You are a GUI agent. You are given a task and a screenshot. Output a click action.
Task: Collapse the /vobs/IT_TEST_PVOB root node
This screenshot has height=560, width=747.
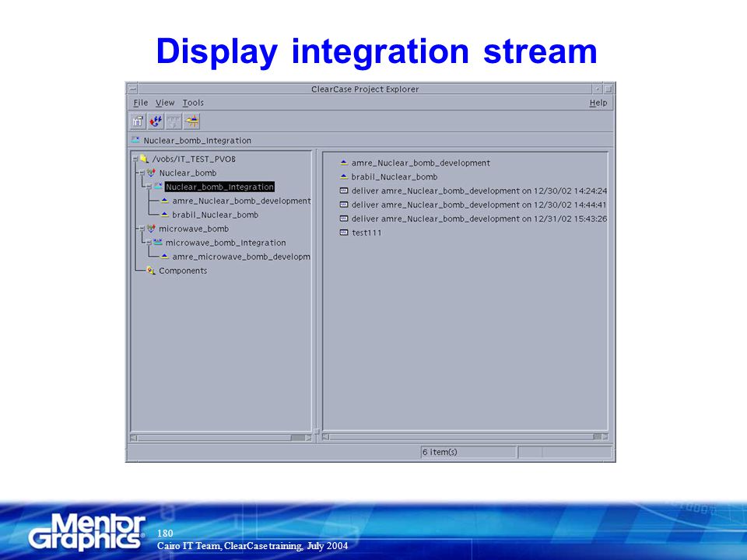135,159
